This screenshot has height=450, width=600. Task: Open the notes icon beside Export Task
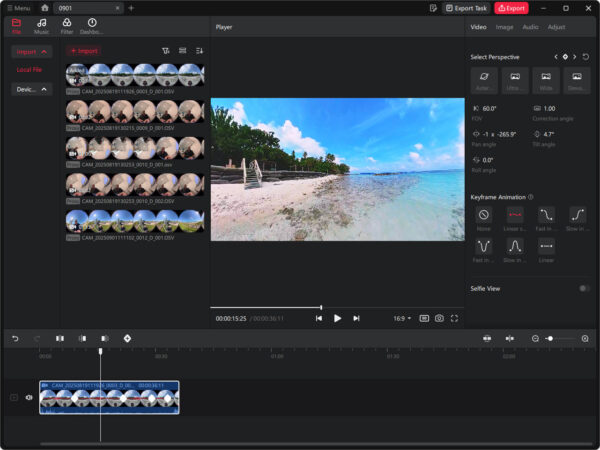coord(433,8)
